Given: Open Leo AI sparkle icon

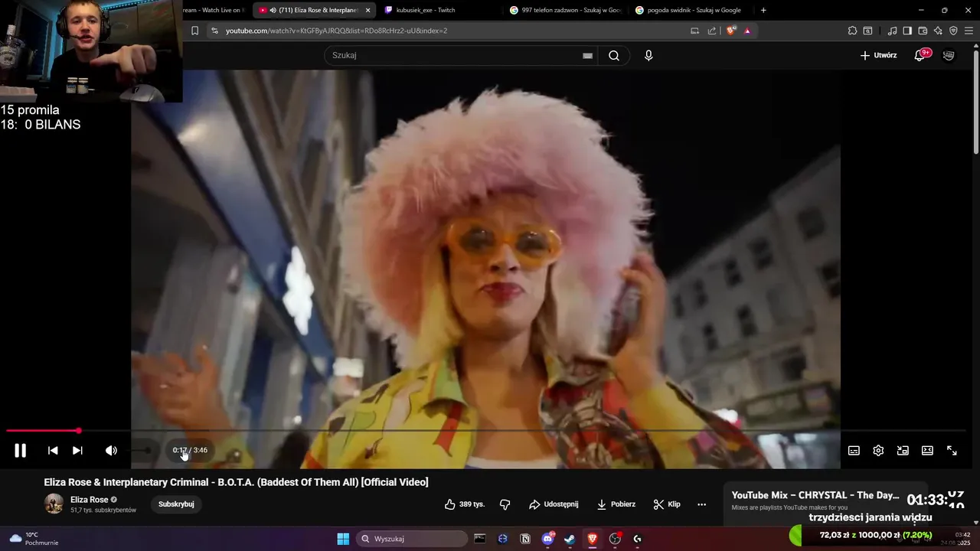Looking at the screenshot, I should (938, 31).
